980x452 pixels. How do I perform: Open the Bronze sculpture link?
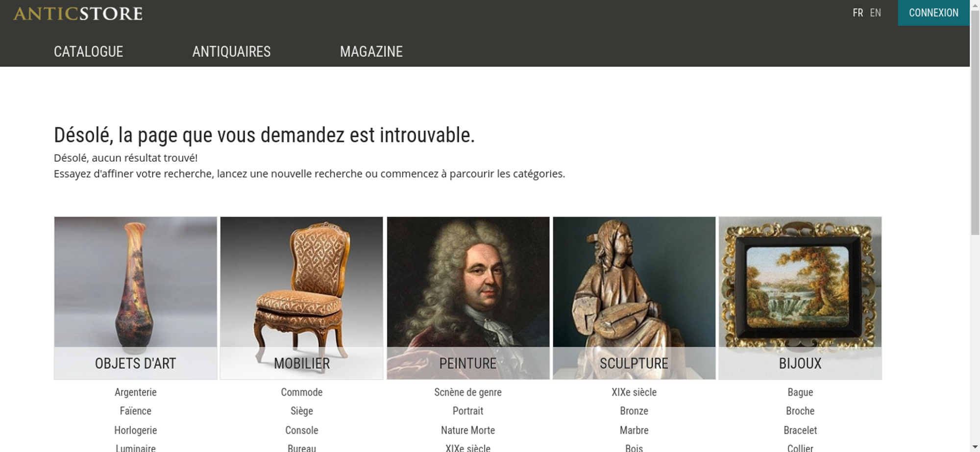pyautogui.click(x=634, y=411)
